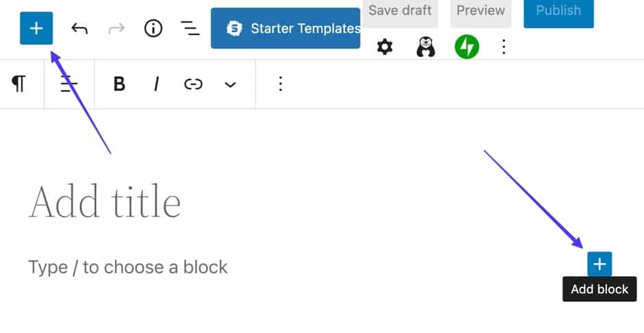Undo the last change
Viewport: 644px width, 333px height.
pyautogui.click(x=79, y=29)
